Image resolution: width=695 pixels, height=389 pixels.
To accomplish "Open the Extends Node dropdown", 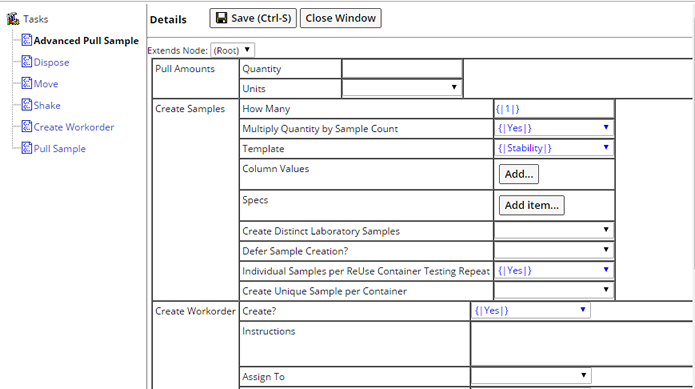I will point(232,50).
